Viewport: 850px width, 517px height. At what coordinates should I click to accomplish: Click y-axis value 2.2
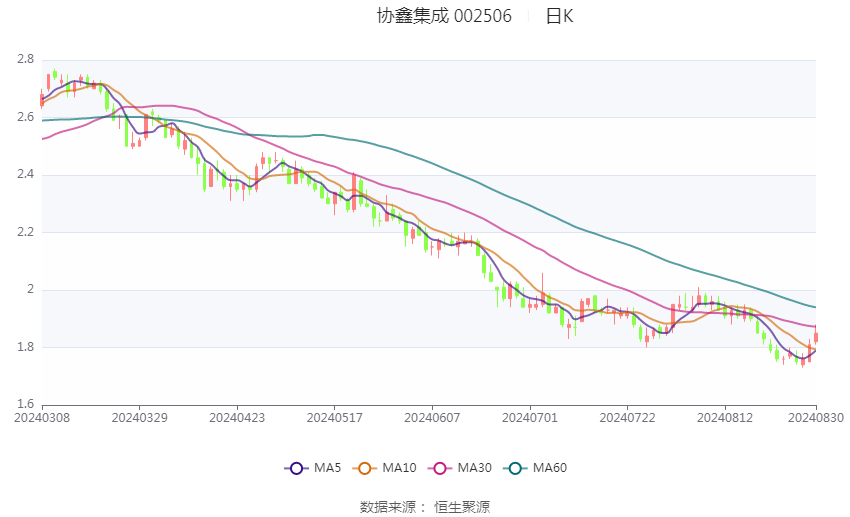25,232
